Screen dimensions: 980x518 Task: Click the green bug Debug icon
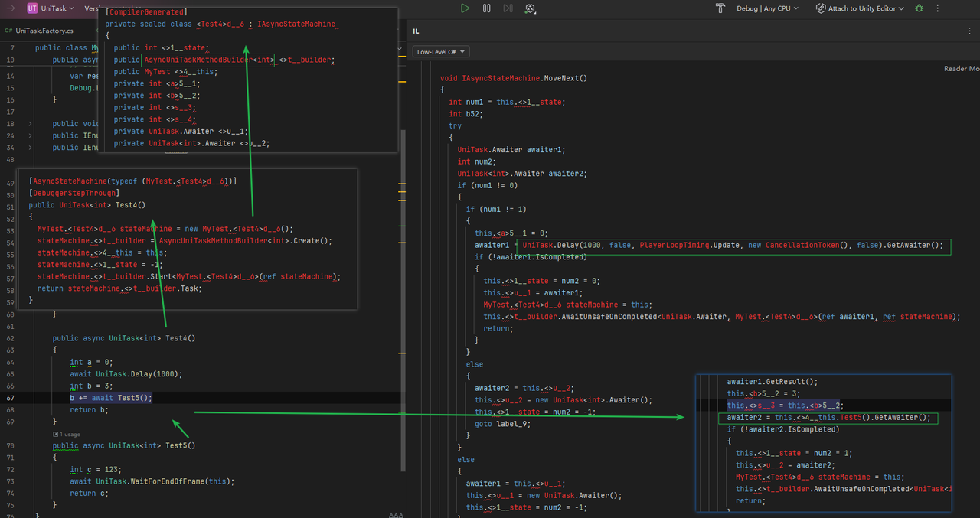pyautogui.click(x=919, y=8)
